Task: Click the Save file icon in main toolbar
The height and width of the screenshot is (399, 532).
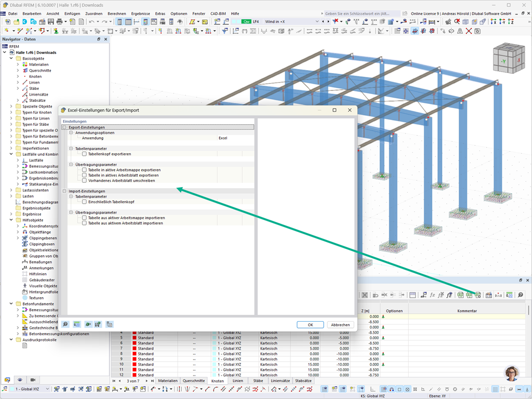Action: (x=50, y=22)
